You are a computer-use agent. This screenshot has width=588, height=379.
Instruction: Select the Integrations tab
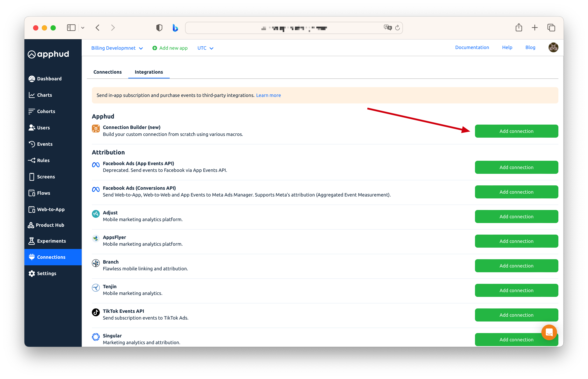point(149,72)
